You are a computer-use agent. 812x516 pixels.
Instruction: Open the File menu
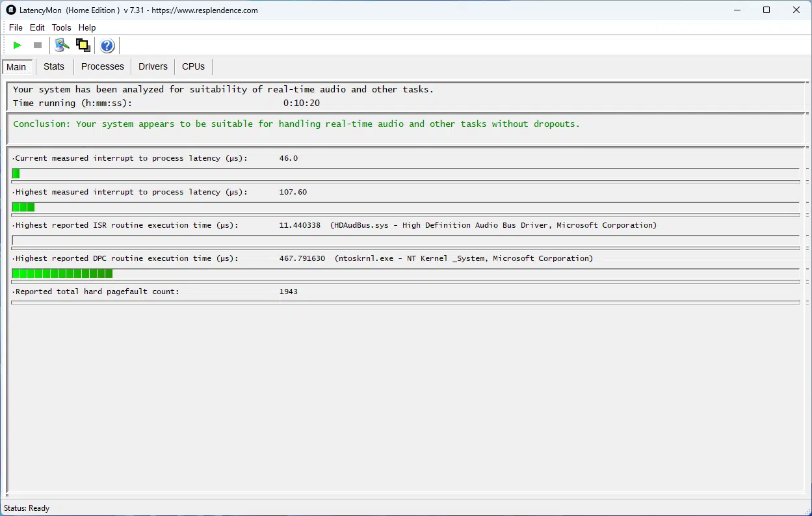[x=16, y=27]
